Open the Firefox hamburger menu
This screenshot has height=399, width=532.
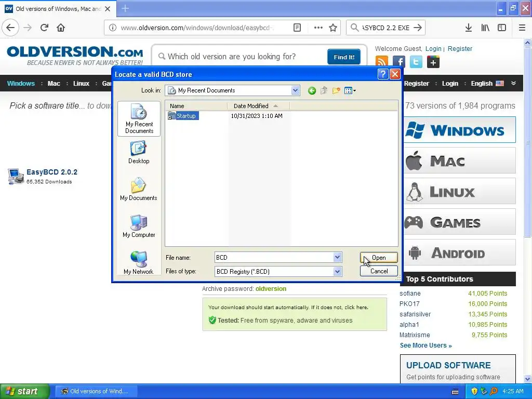coord(522,28)
